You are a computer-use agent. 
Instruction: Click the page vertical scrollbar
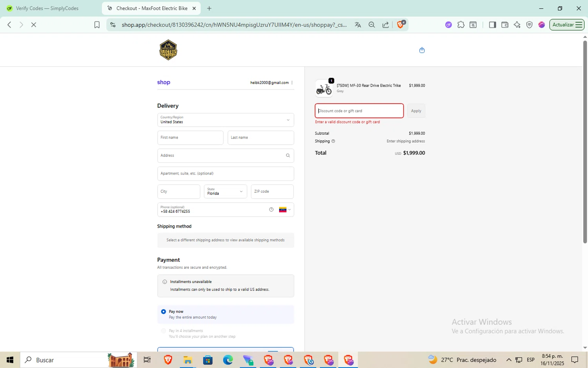click(585, 141)
